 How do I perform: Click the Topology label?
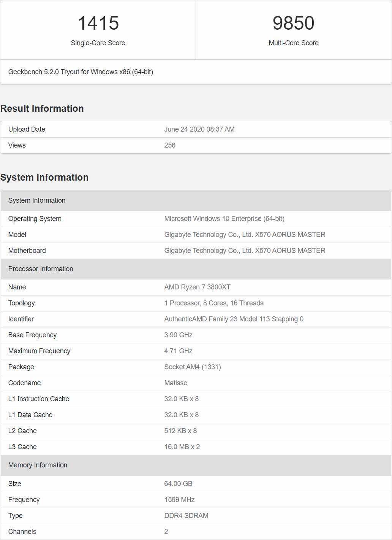tap(22, 303)
